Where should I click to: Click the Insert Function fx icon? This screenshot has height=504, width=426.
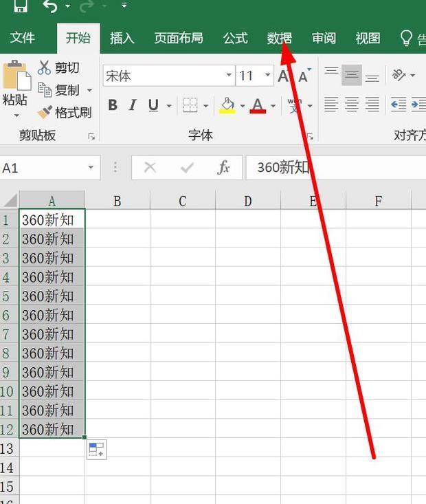[223, 168]
